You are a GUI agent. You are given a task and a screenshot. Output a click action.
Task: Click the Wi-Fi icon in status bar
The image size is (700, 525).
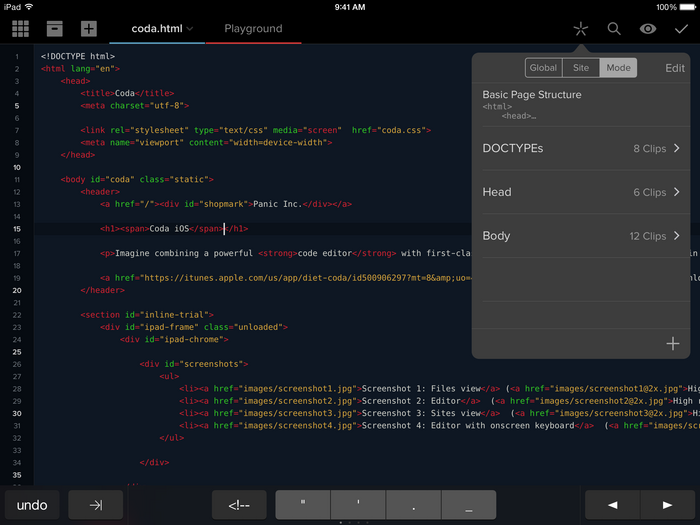tap(29, 7)
